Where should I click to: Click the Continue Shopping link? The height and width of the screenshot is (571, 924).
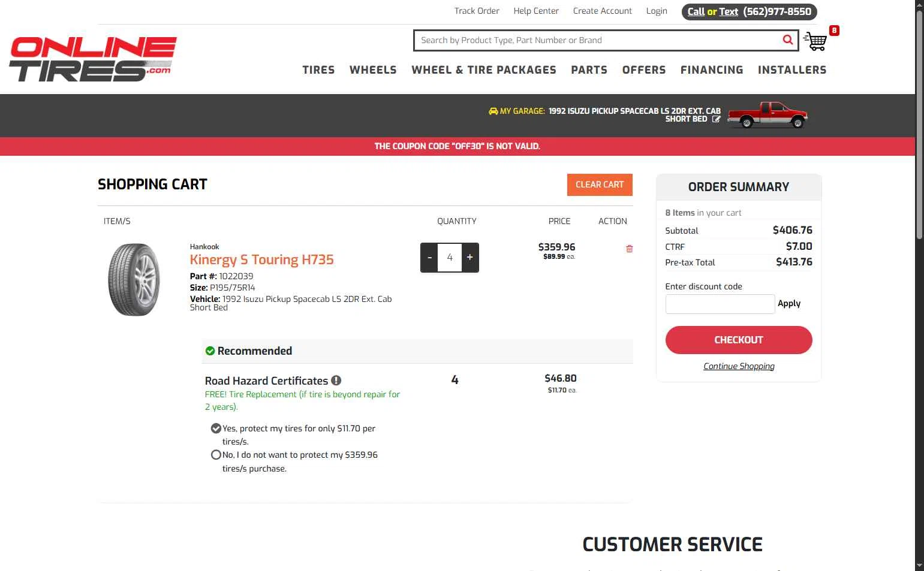tap(739, 366)
